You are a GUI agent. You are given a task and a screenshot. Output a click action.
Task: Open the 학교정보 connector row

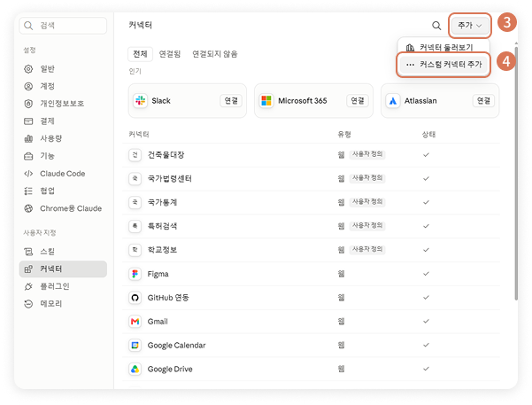tap(311, 250)
